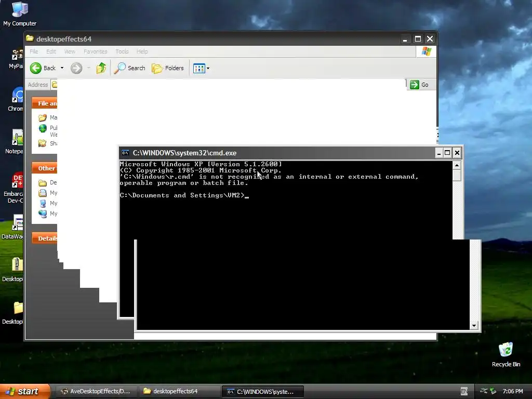This screenshot has width=532, height=399.
Task: Open cmd.exe window system menu icon
Action: tap(125, 153)
